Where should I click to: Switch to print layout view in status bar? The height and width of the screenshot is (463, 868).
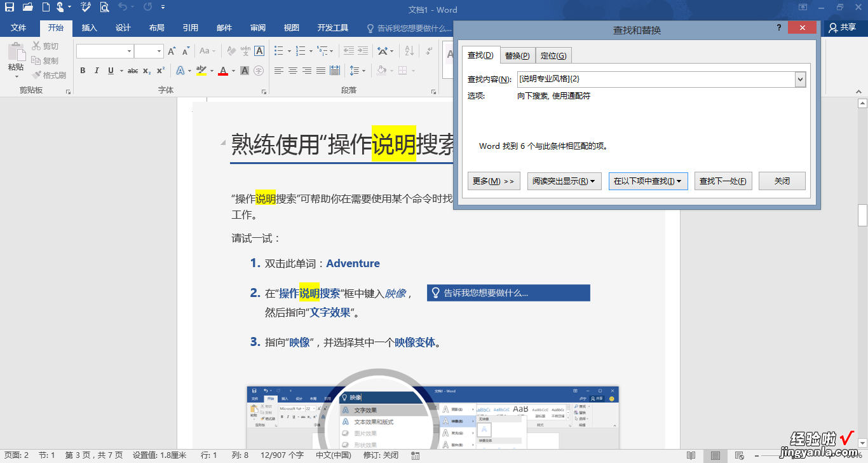(715, 455)
